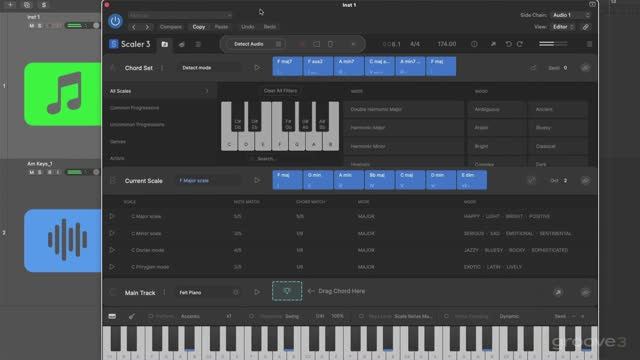Image resolution: width=640 pixels, height=360 pixels.
Task: Open the View Editor dropdown
Action: [x=563, y=27]
